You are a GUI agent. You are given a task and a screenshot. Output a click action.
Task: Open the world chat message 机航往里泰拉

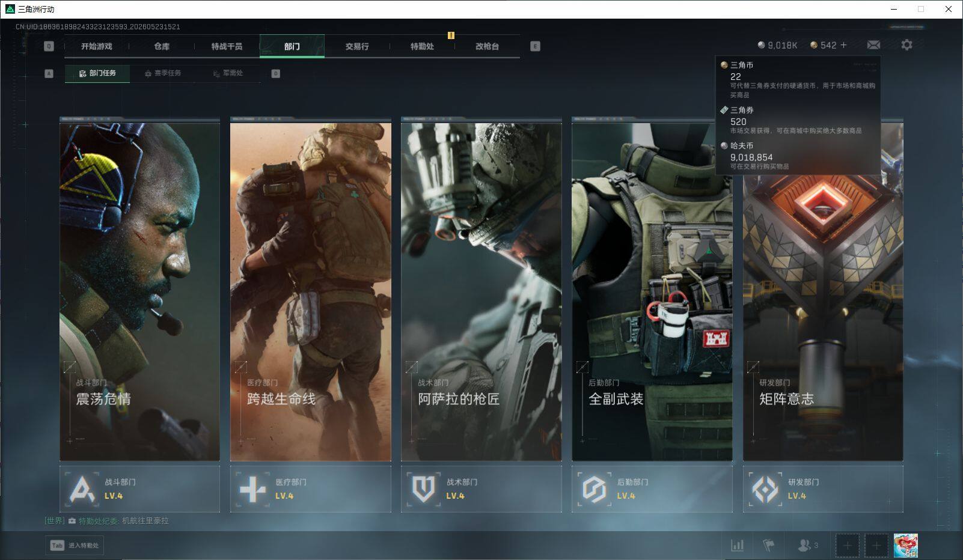pyautogui.click(x=145, y=521)
